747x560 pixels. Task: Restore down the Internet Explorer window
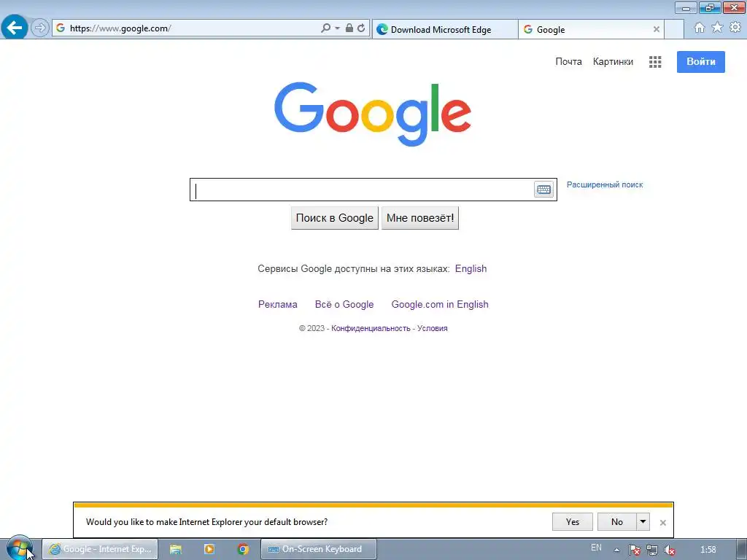coord(710,7)
